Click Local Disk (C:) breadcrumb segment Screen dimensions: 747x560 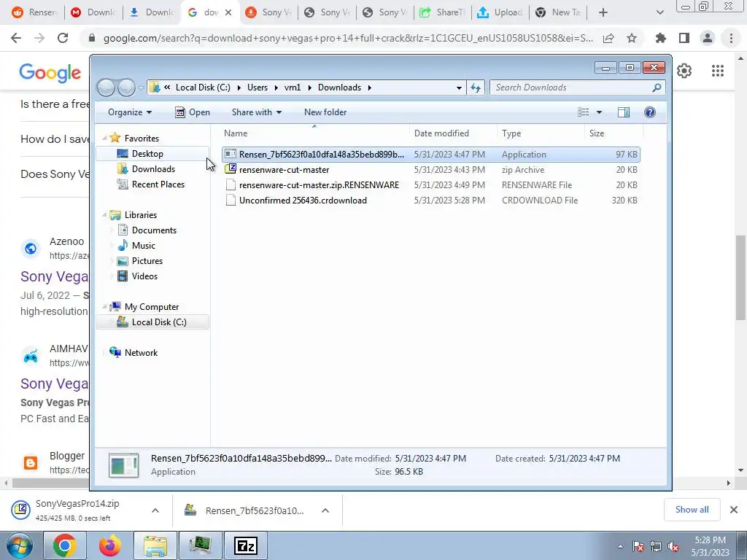coord(203,87)
